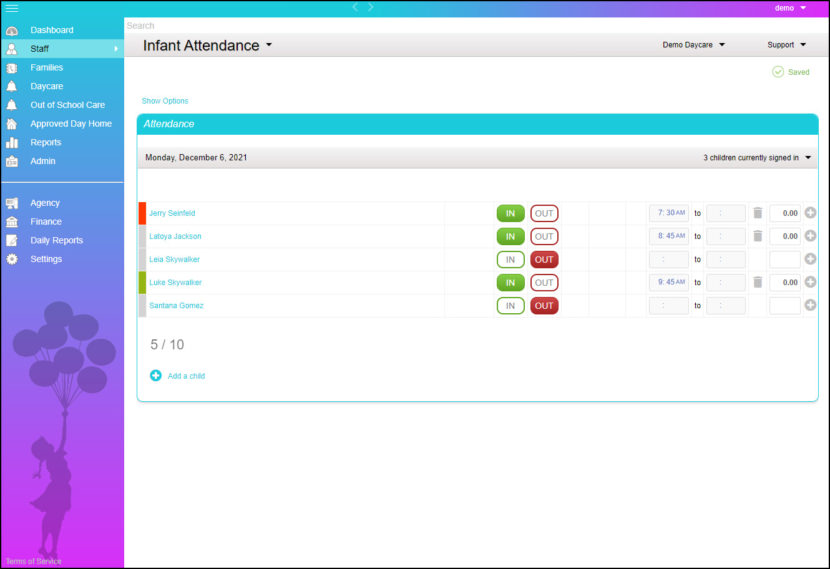Open the demo user dropdown

click(x=790, y=8)
